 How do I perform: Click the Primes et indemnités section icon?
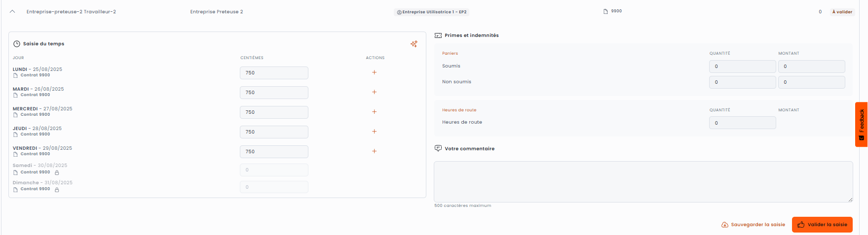coord(438,35)
